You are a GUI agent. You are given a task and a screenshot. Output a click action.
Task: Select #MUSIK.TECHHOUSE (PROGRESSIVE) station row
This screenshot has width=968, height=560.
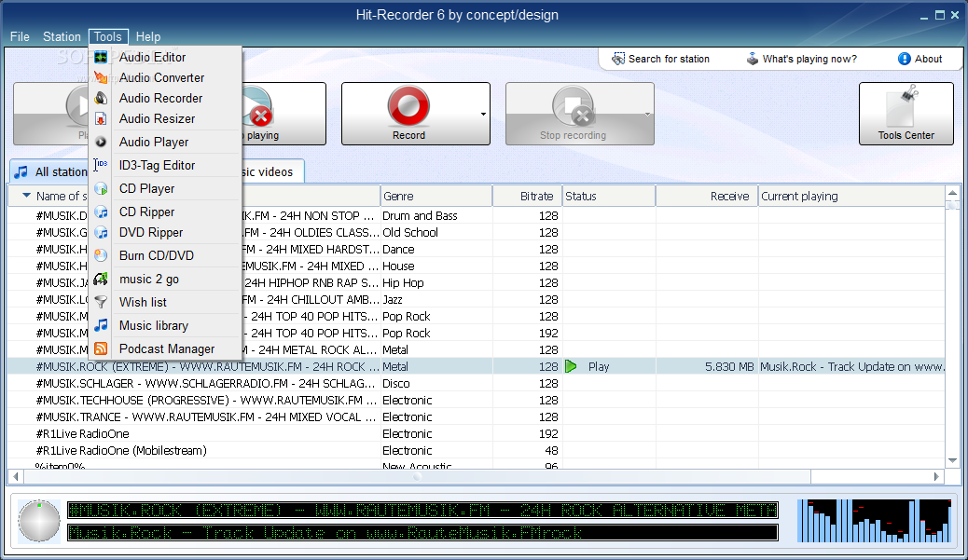click(476, 400)
